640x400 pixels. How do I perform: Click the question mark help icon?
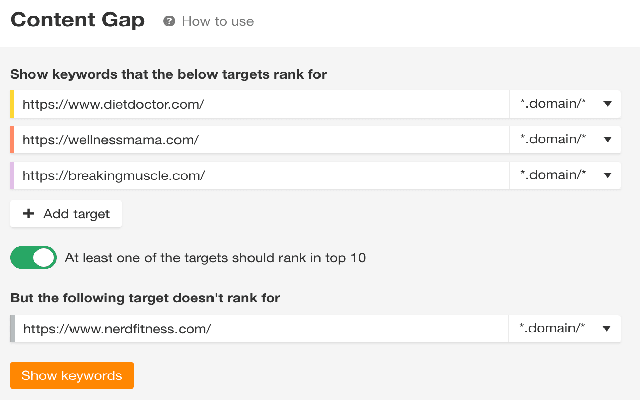(169, 21)
